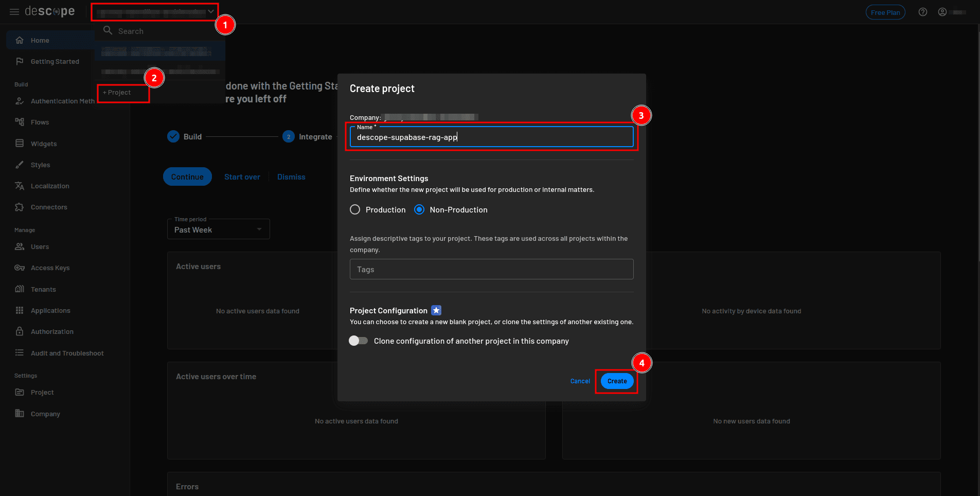Click the project Name input field
The height and width of the screenshot is (496, 980).
coord(491,137)
